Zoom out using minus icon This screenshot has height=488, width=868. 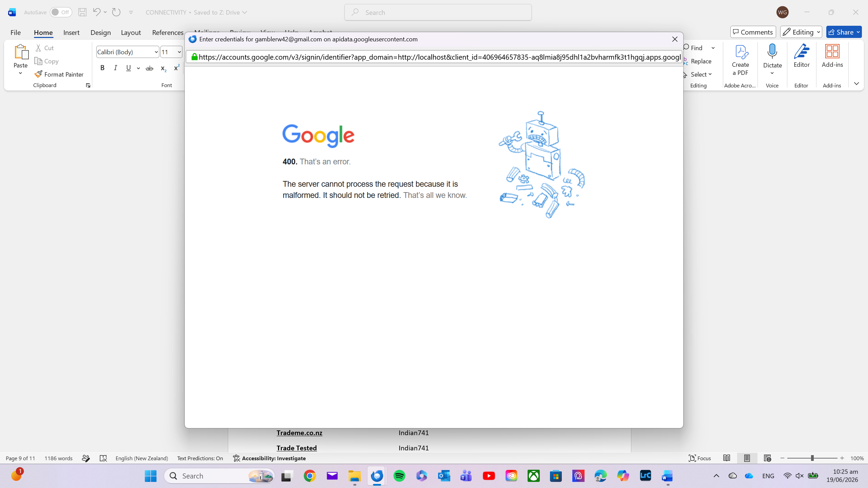783,458
